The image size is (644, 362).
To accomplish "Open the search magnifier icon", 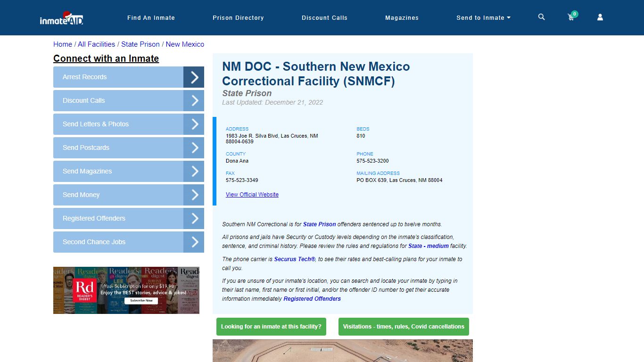I will click(x=541, y=17).
